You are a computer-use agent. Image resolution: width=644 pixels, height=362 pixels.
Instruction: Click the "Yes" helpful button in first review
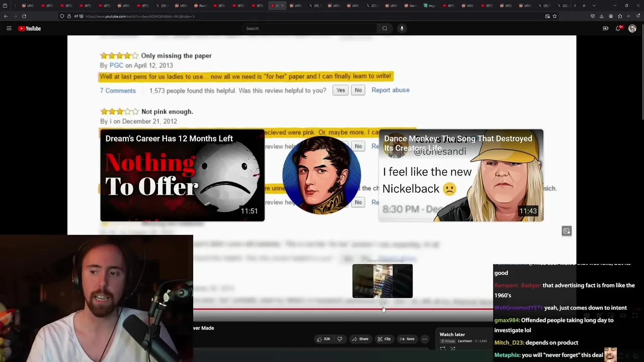coord(341,90)
